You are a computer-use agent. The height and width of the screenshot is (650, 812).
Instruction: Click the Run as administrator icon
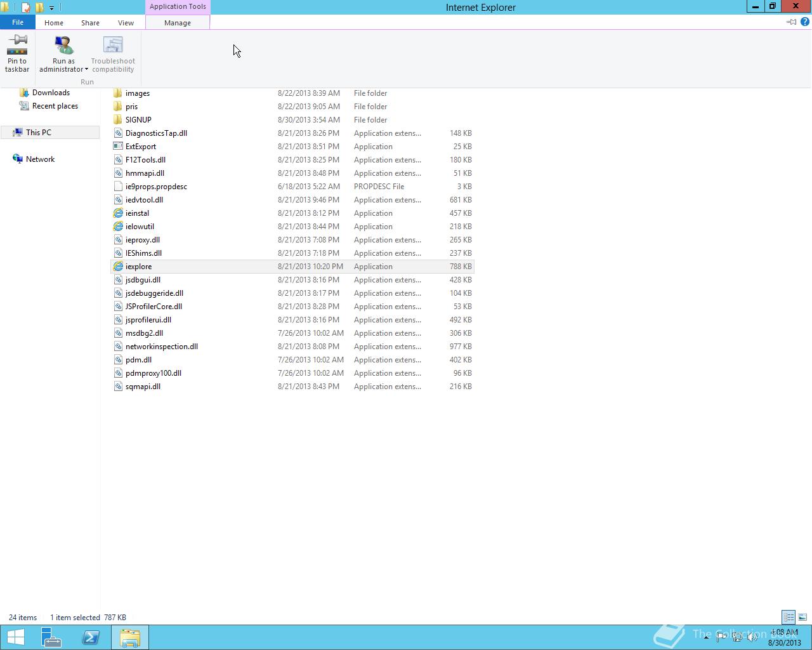coord(63,46)
